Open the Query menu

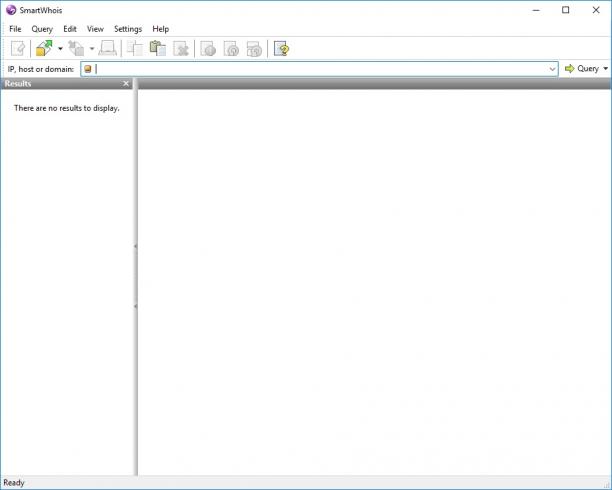point(42,29)
